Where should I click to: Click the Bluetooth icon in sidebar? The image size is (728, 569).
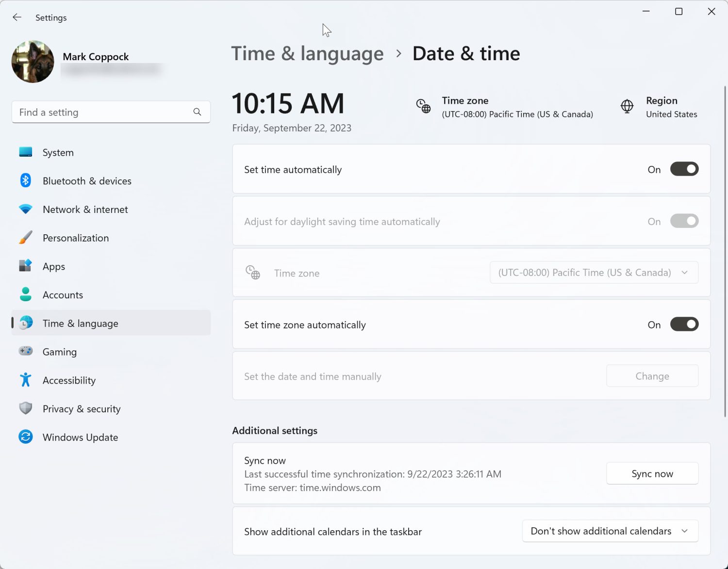pos(26,180)
